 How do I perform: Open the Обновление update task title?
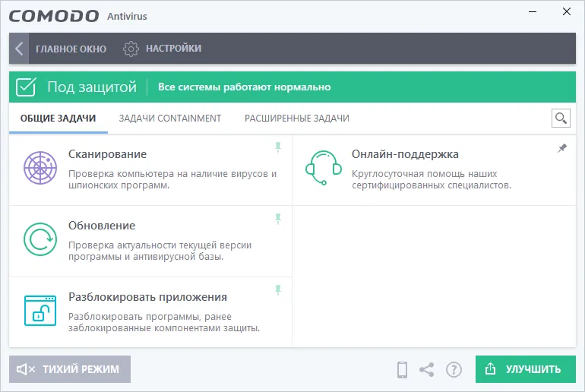[102, 226]
